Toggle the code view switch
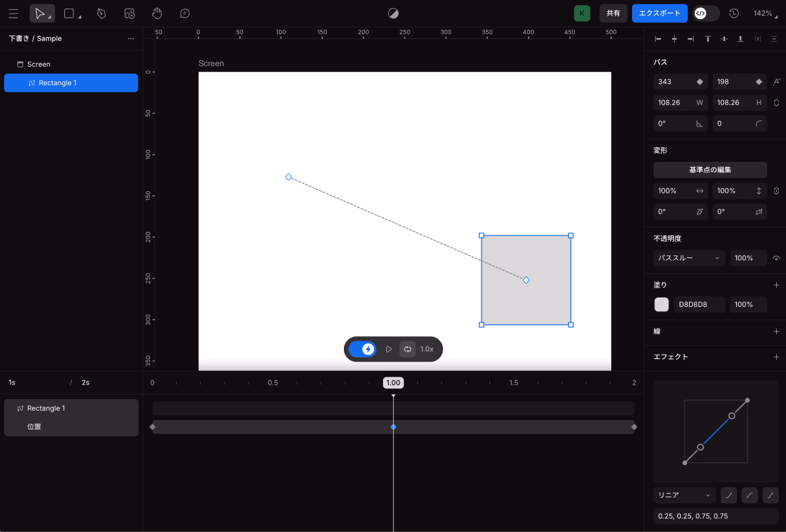This screenshot has height=532, width=786. tap(706, 13)
